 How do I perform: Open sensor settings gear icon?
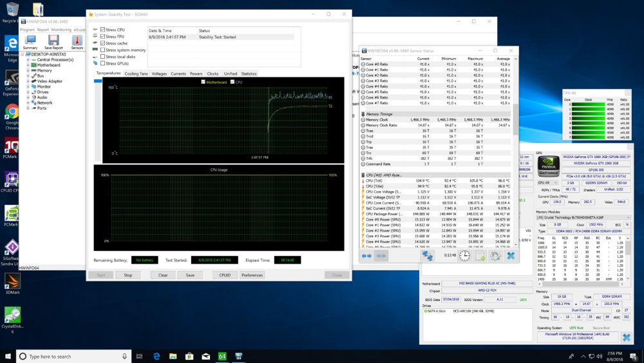495,256
